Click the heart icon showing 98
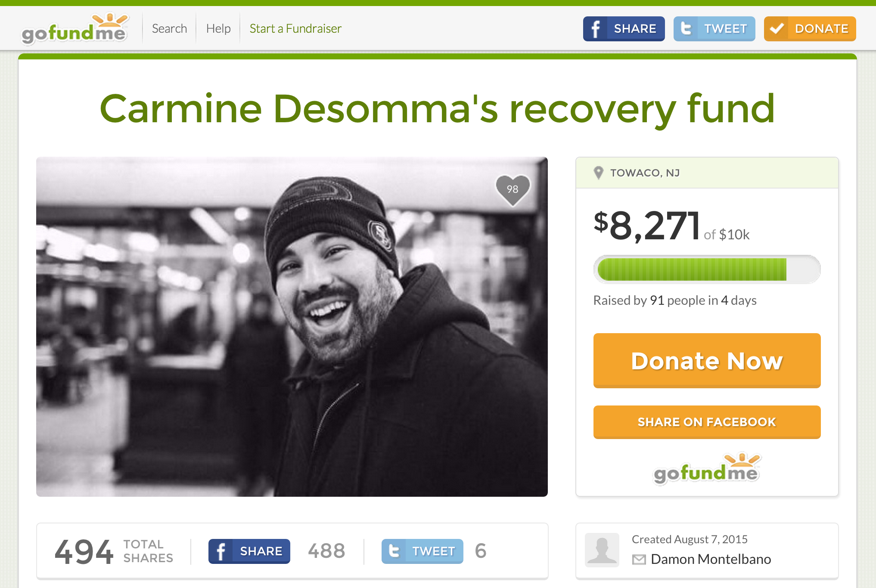This screenshot has width=876, height=588. click(x=513, y=190)
